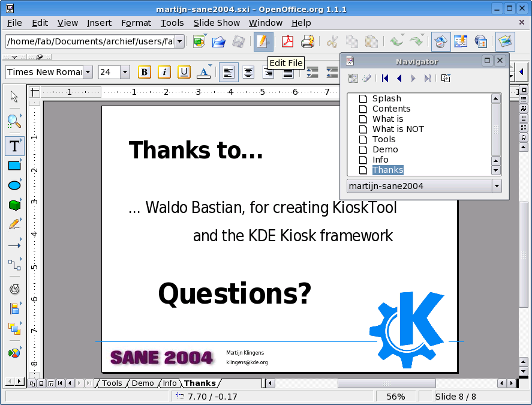Open Navigator document dropdown martijn-sane2004
The image size is (532, 405).
pos(497,186)
